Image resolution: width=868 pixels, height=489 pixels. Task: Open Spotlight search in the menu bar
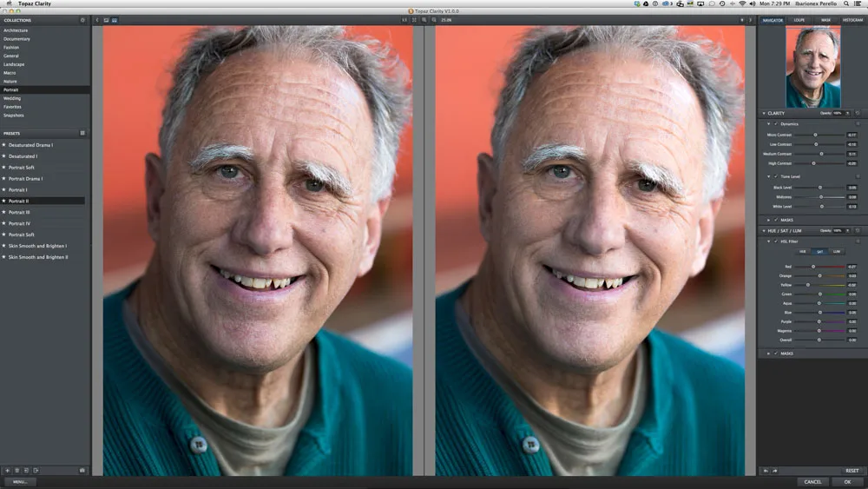click(845, 3)
